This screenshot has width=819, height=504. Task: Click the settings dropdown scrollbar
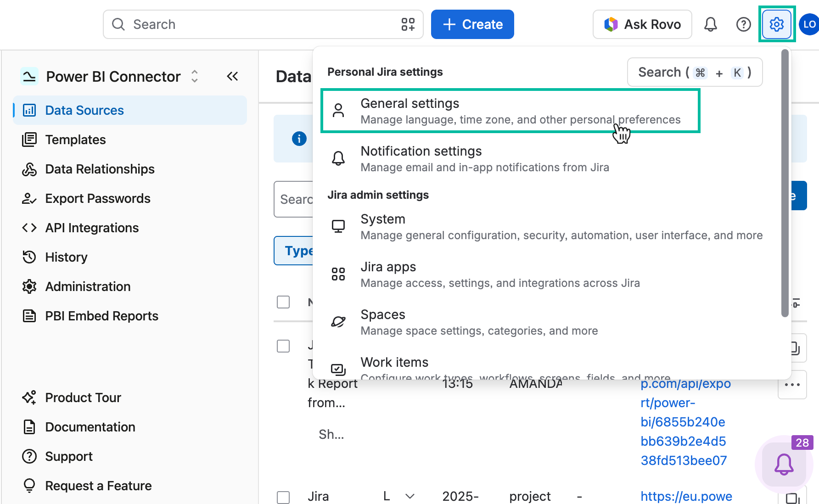click(x=785, y=183)
